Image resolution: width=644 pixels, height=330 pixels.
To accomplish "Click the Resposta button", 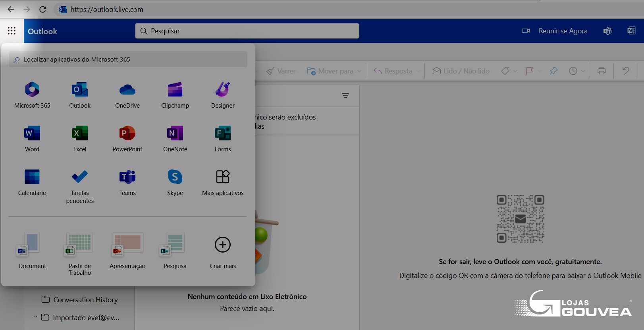I will (393, 71).
